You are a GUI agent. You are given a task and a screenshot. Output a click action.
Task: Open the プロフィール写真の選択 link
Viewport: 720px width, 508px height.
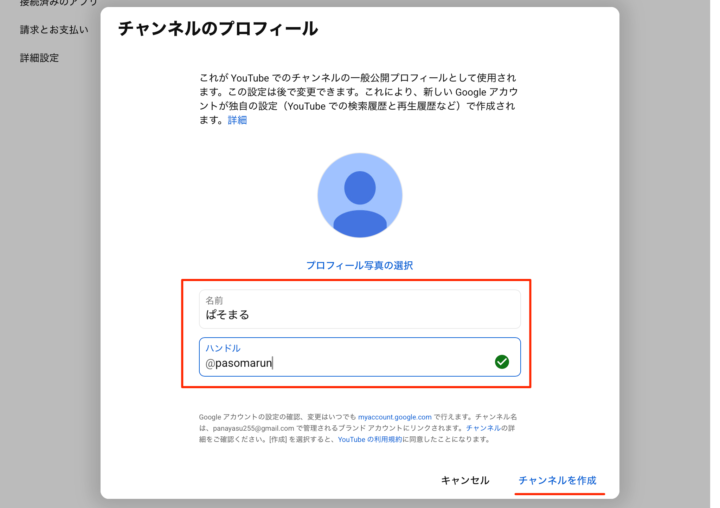pos(359,266)
